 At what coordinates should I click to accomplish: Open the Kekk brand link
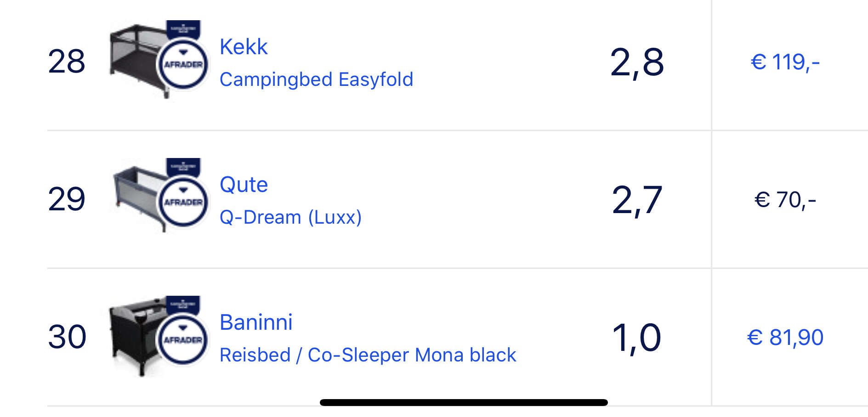[244, 46]
